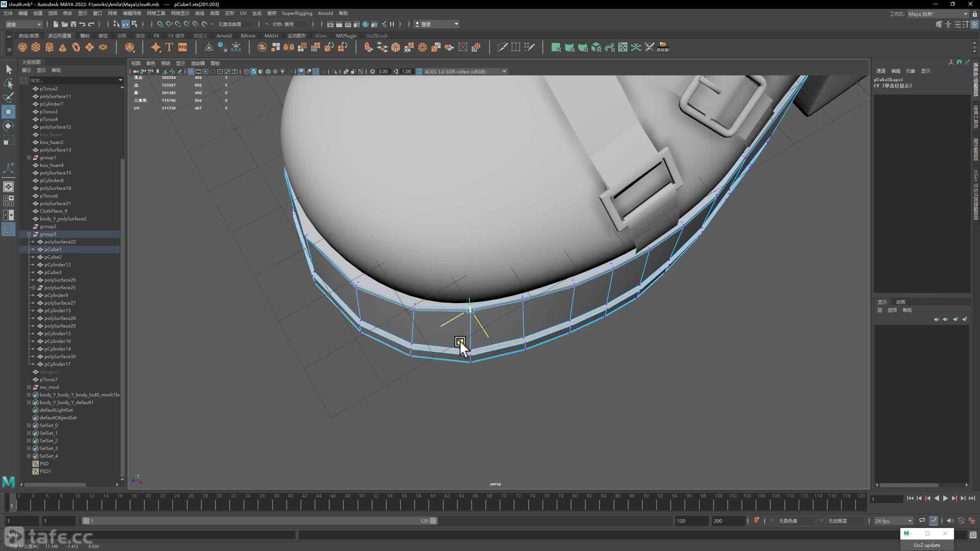Image resolution: width=980 pixels, height=551 pixels.
Task: Create a polygon cylinder from shelf
Action: click(49, 47)
